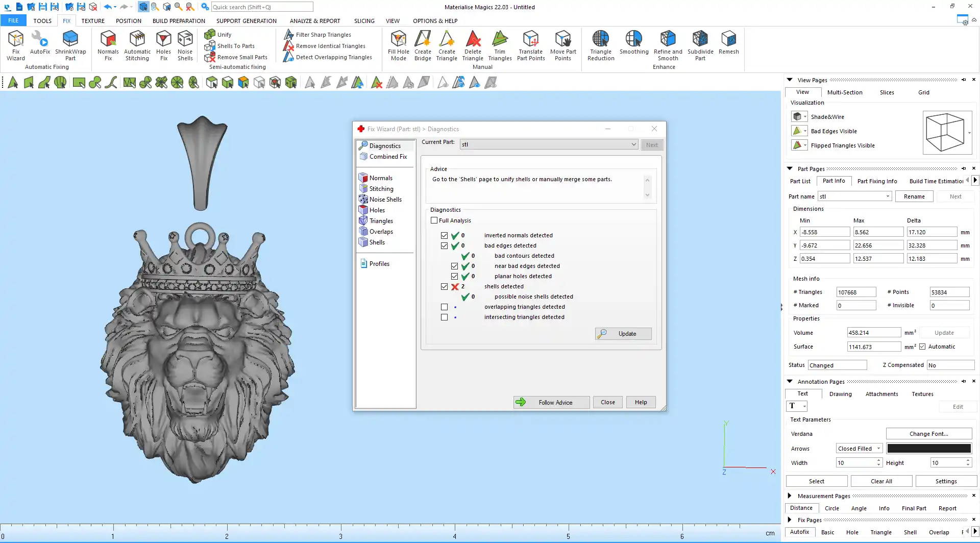This screenshot has height=543, width=980.
Task: Enable Fill Hole Mode
Action: (x=399, y=45)
